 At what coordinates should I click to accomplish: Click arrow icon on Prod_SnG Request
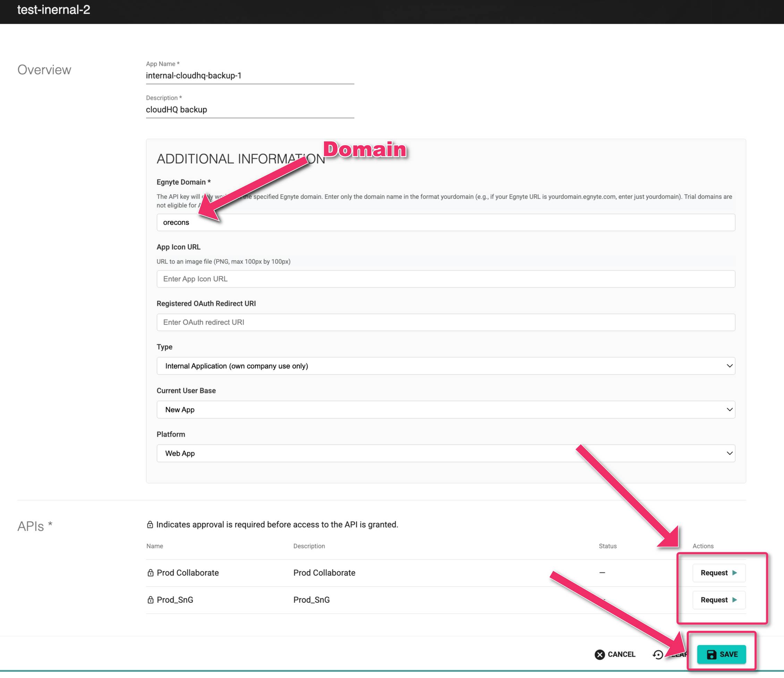click(734, 600)
